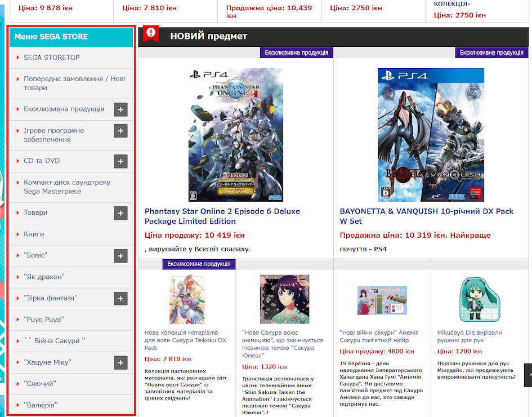The width and height of the screenshot is (532, 417).
Task: Click the back-to-top arrow button
Action: pos(528,375)
